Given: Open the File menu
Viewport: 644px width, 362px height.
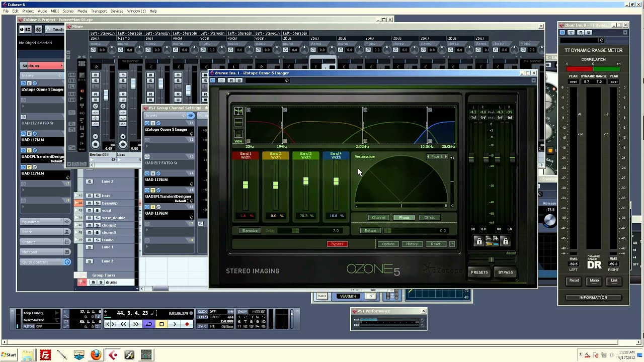Looking at the screenshot, I should click(x=6, y=11).
